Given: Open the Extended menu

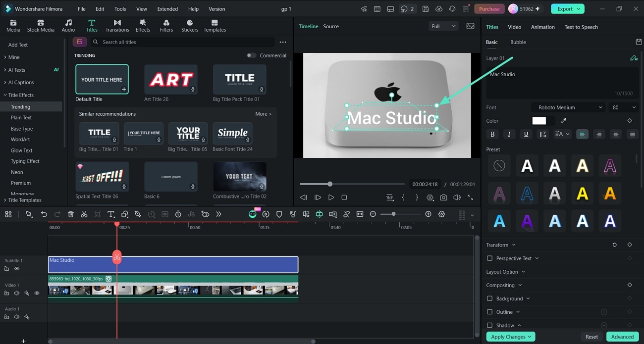Looking at the screenshot, I should pos(167,9).
